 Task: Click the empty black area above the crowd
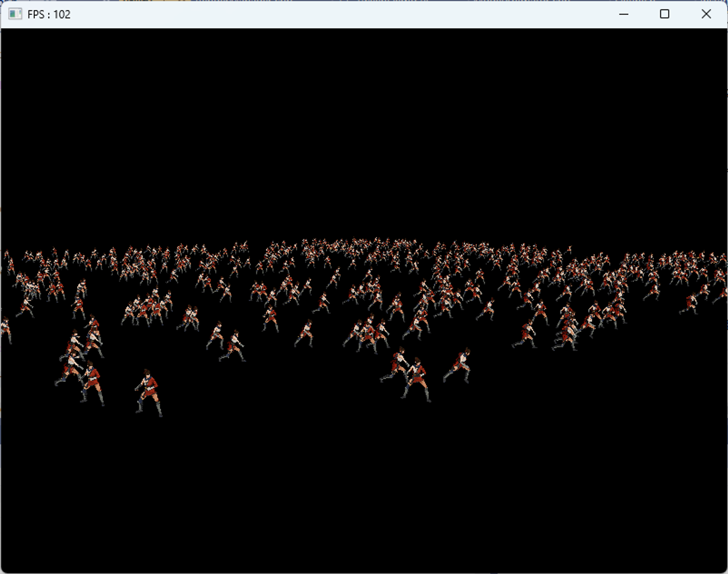364,127
